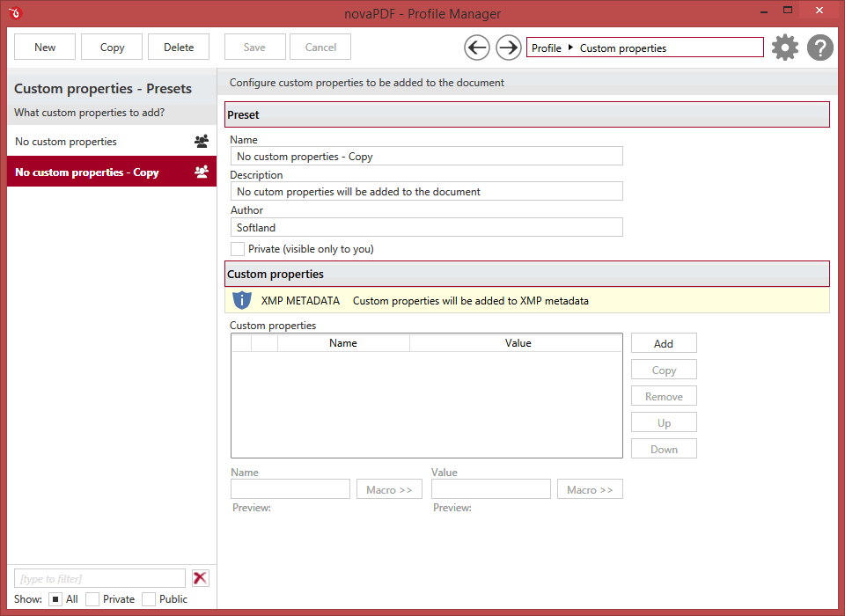This screenshot has width=845, height=616.
Task: Click the Copy button beside properties table
Action: click(x=664, y=370)
